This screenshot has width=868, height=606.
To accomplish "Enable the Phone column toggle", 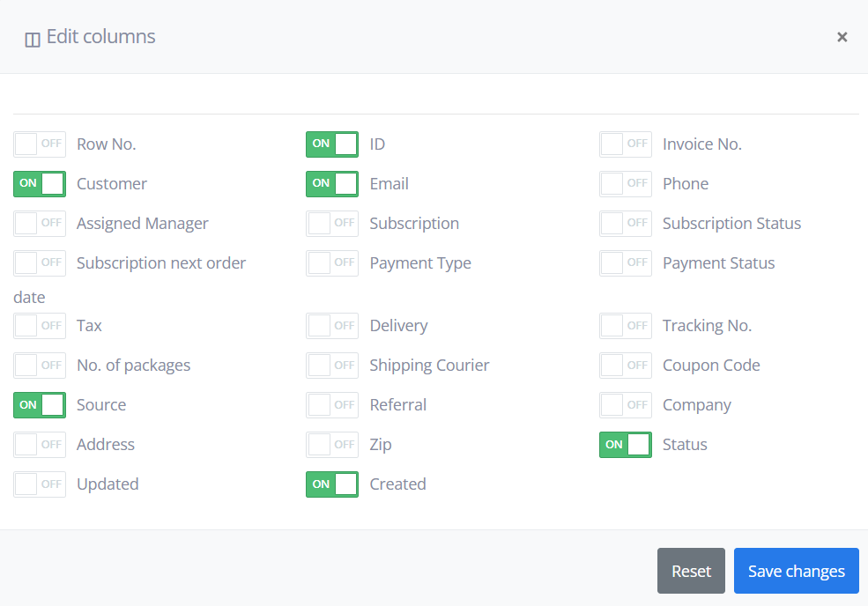I will (x=626, y=184).
